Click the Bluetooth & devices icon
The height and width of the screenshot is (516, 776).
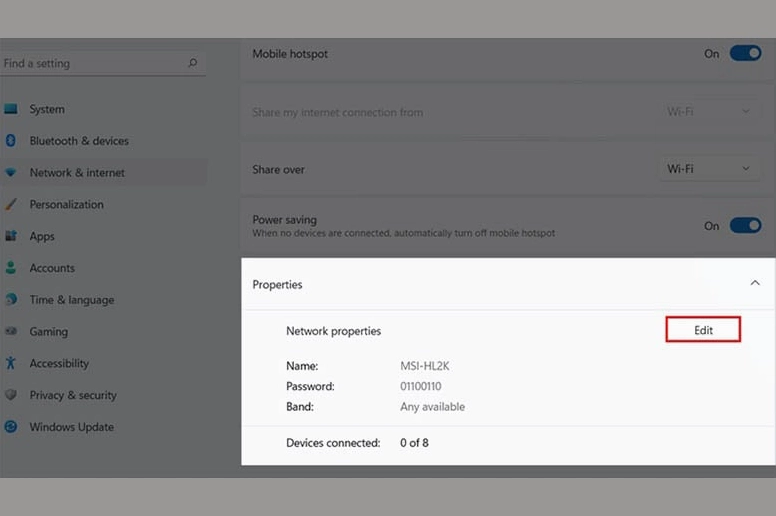(11, 141)
